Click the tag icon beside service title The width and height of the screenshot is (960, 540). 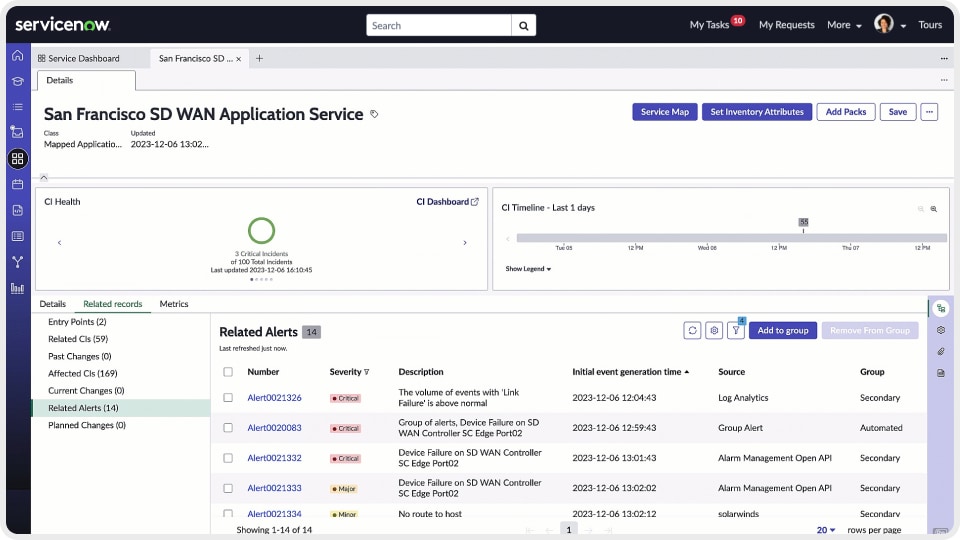[374, 115]
